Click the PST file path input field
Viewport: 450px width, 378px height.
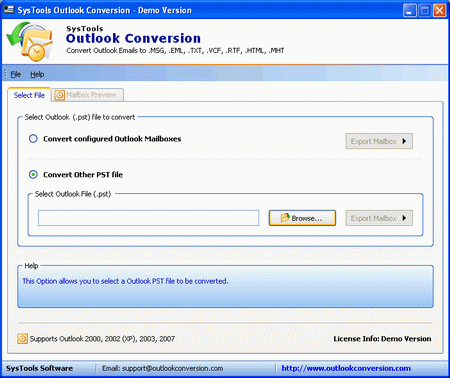[x=148, y=218]
